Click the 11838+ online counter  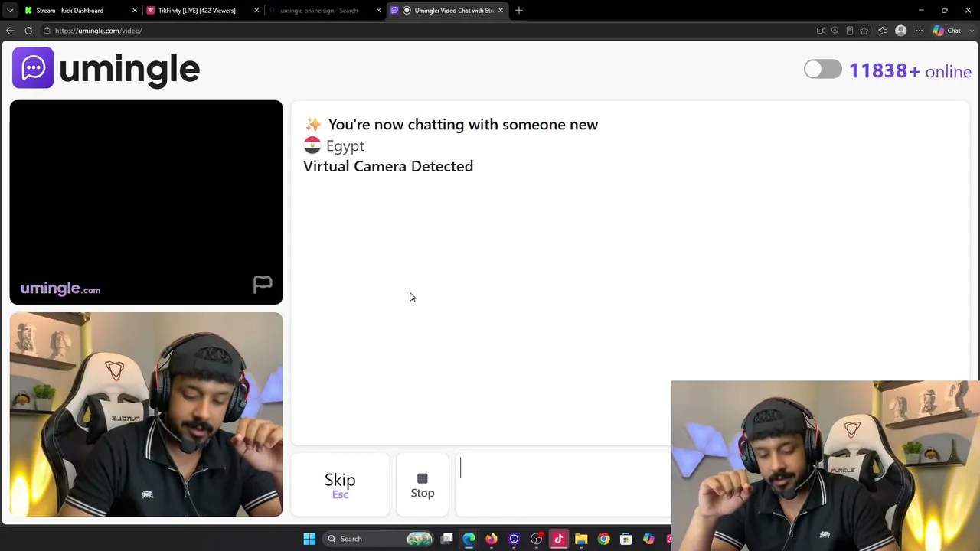point(910,71)
